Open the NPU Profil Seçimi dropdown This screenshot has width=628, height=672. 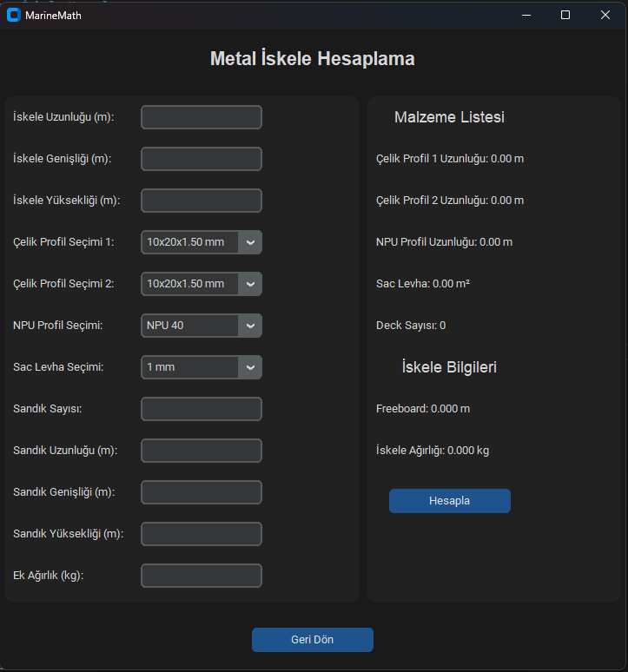tap(201, 326)
